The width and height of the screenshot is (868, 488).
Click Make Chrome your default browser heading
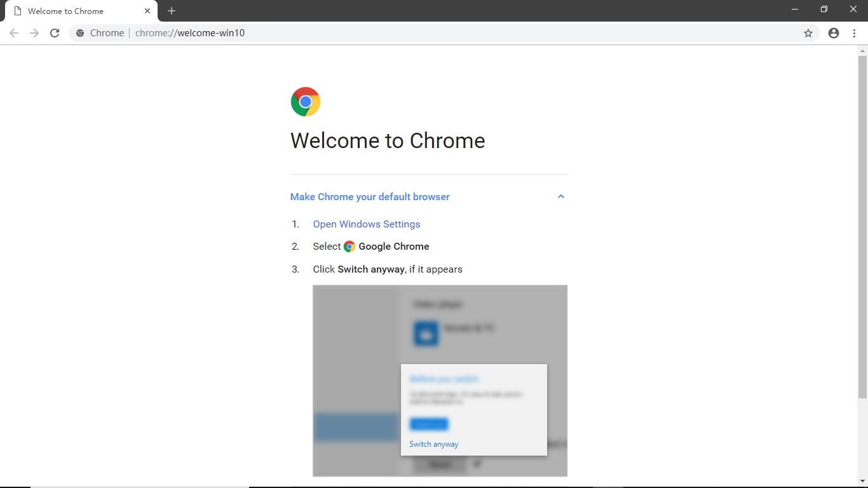coord(370,197)
